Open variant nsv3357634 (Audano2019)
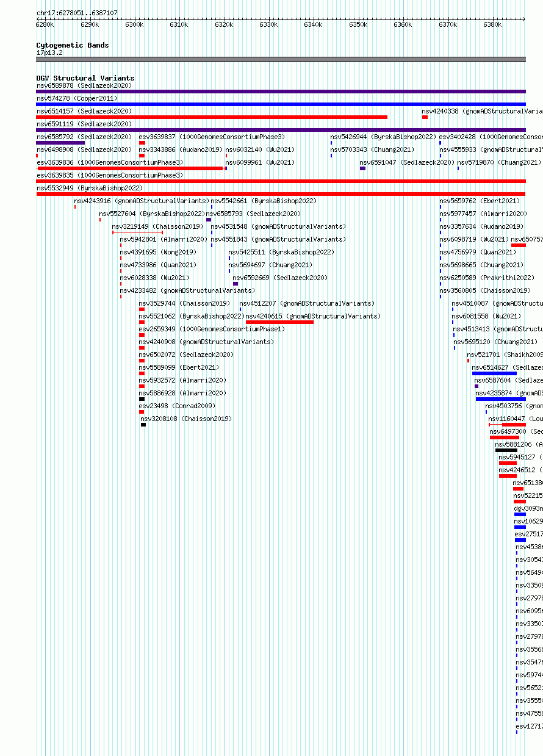The width and height of the screenshot is (543, 756). 481,226
